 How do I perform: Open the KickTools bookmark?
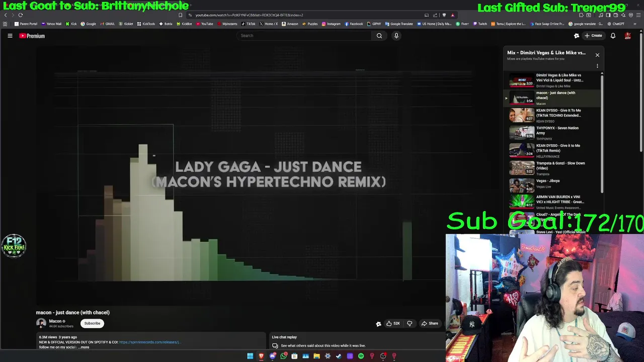click(x=146, y=24)
